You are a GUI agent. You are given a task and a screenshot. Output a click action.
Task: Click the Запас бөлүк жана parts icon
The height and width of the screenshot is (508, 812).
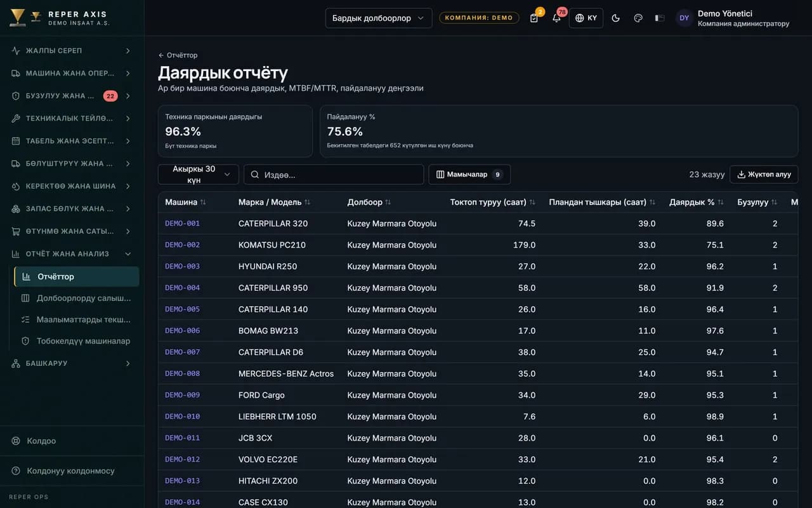tap(16, 209)
